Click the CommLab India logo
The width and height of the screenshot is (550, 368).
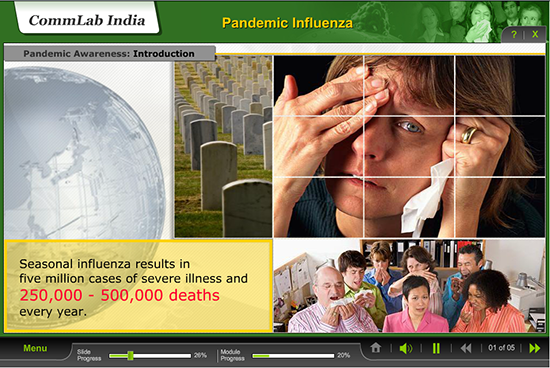click(87, 20)
